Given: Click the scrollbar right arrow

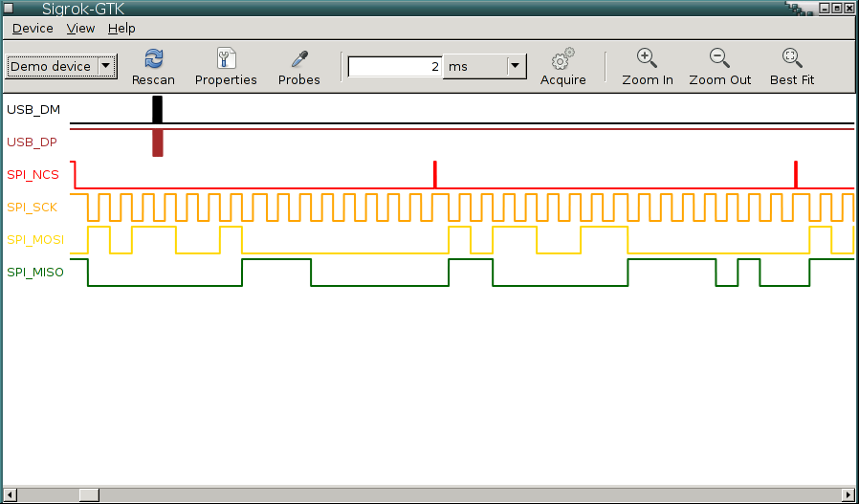Looking at the screenshot, I should 848,494.
